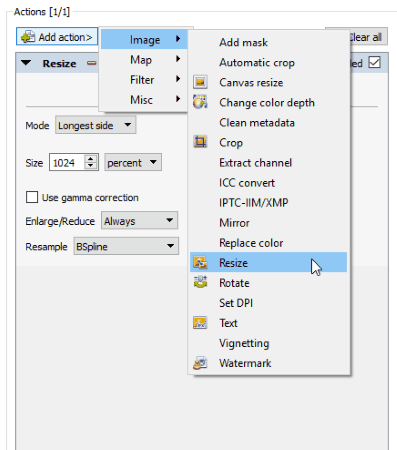The width and height of the screenshot is (397, 450).
Task: Click the Resize menu icon
Action: [200, 262]
